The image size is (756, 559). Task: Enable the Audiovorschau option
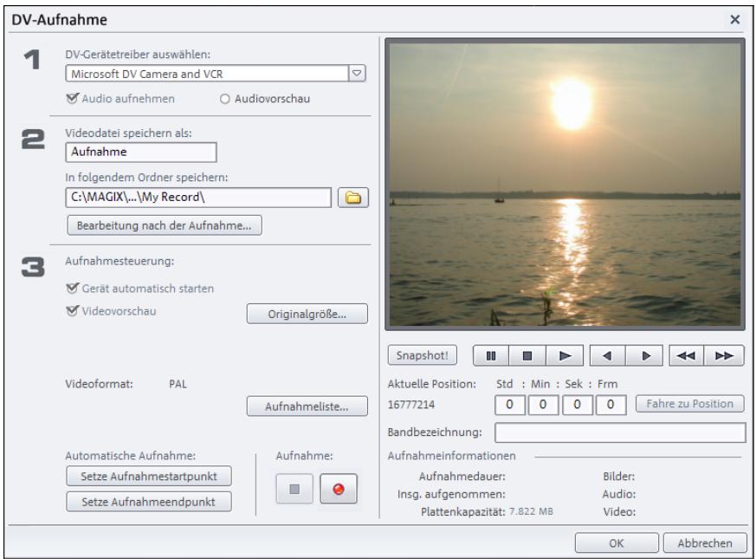coord(225,97)
